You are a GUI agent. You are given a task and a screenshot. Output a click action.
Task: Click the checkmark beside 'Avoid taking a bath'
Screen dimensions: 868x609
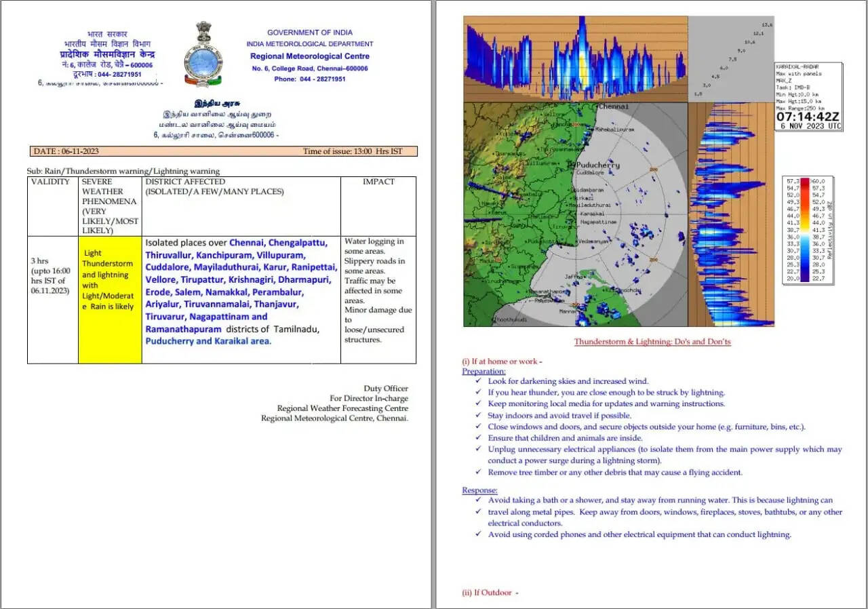click(x=479, y=500)
